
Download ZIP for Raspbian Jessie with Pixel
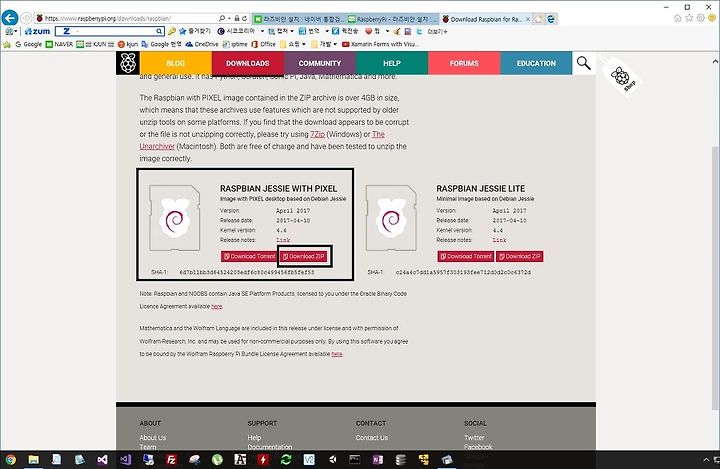pos(304,256)
